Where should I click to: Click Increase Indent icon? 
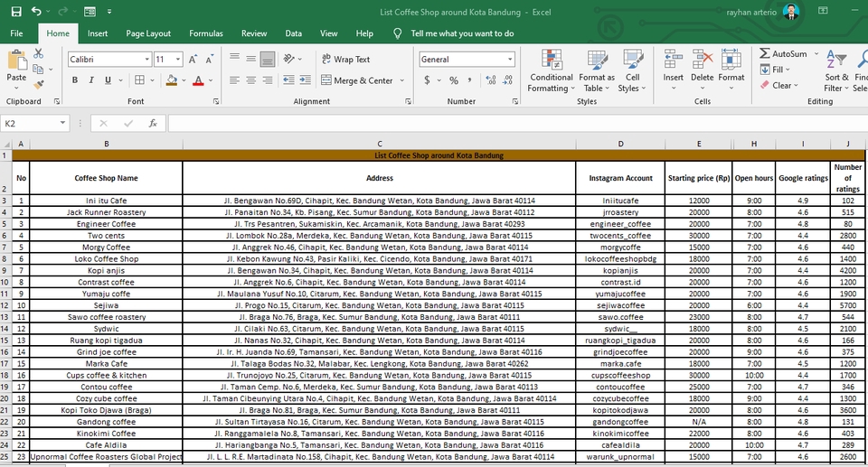305,80
